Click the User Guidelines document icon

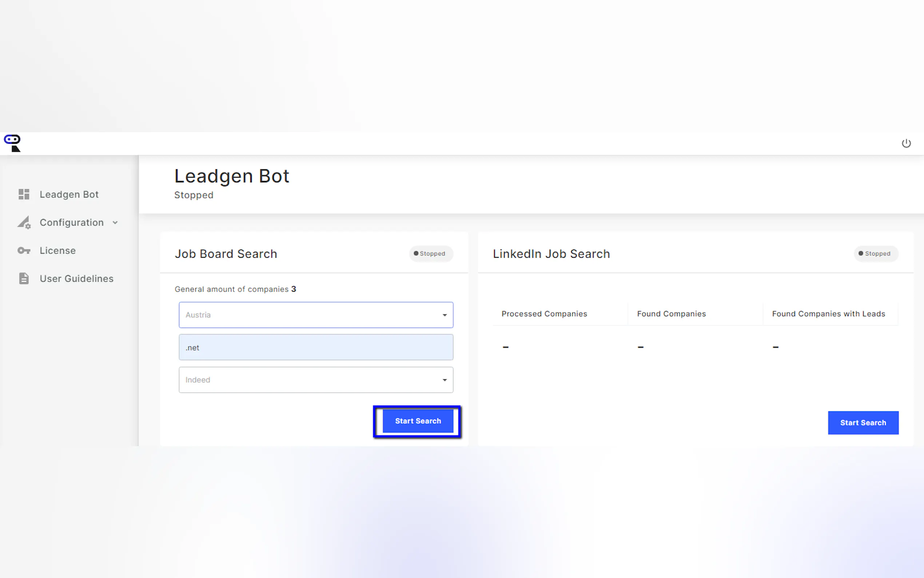(x=24, y=278)
